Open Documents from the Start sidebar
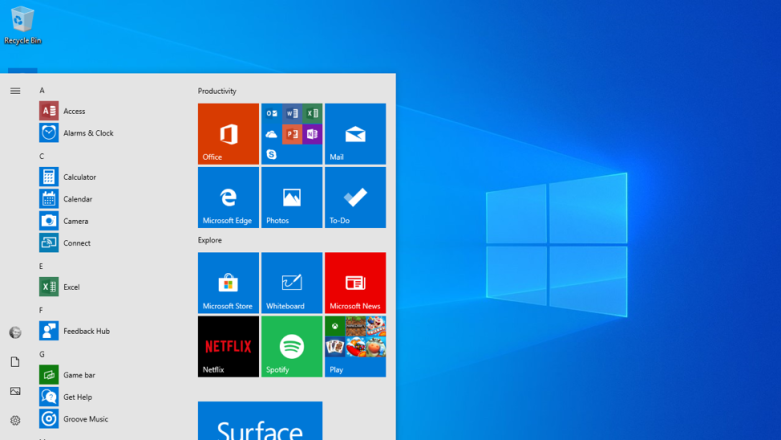781x440 pixels. coord(15,362)
